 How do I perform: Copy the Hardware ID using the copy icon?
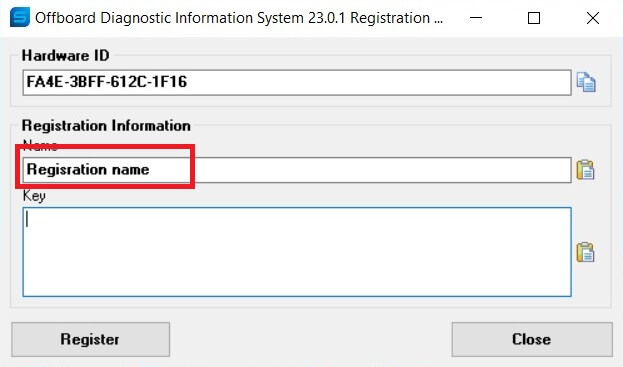pos(586,82)
